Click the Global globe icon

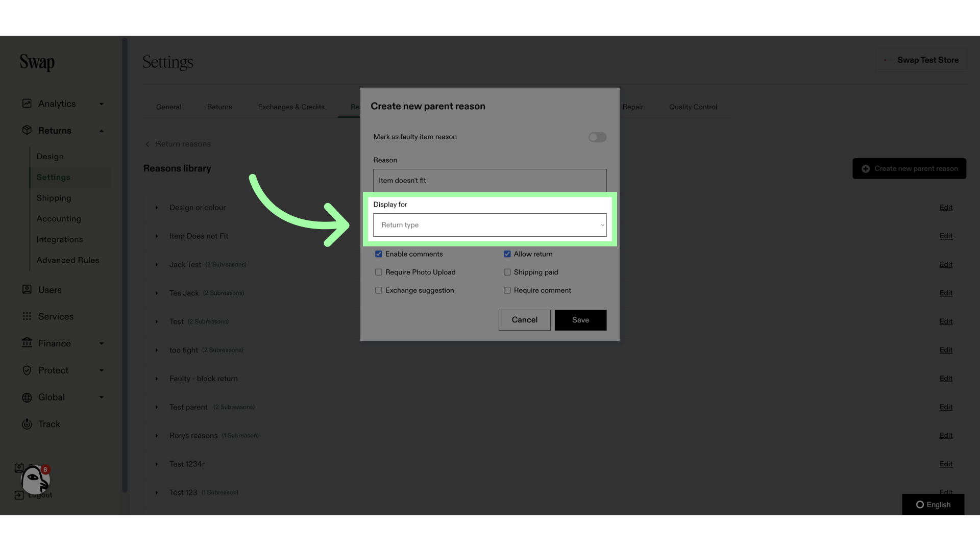[27, 397]
